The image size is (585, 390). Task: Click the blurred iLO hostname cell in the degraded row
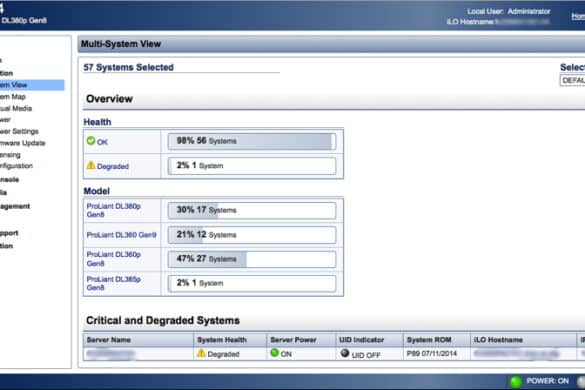point(517,353)
